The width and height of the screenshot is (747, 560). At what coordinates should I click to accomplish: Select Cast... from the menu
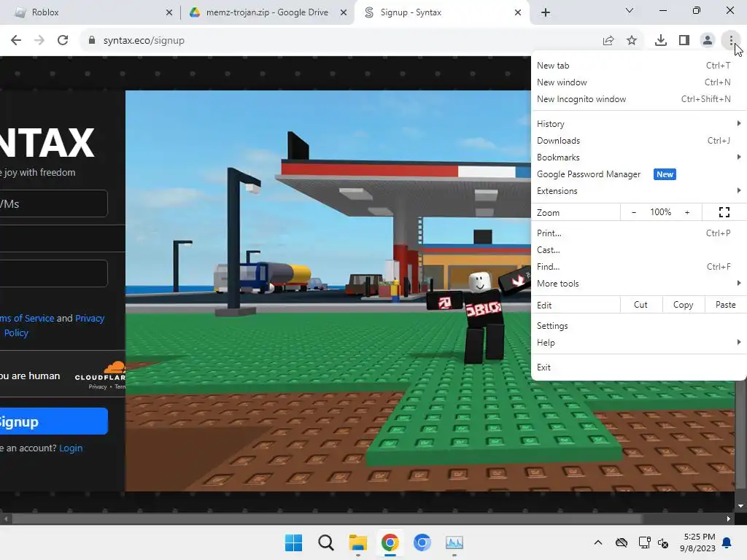coord(638,250)
